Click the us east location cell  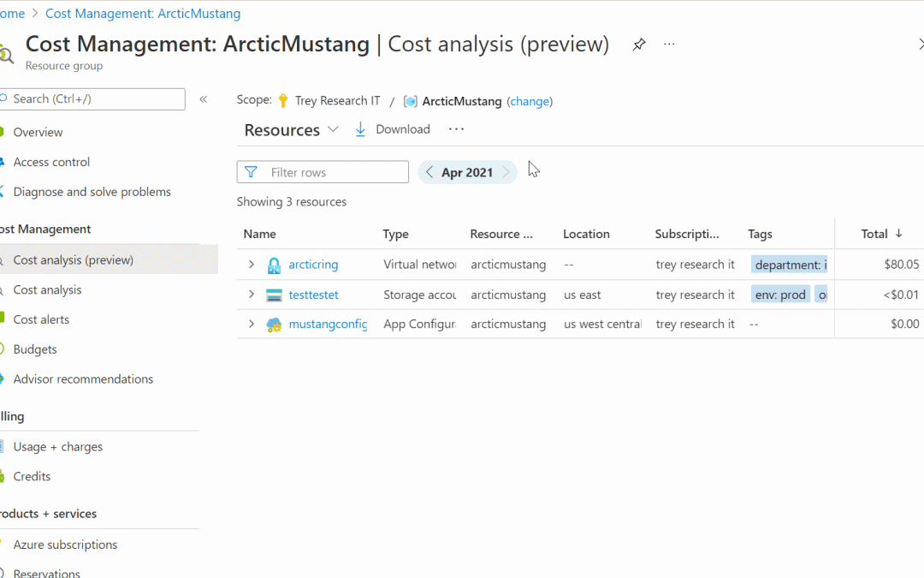click(x=583, y=295)
